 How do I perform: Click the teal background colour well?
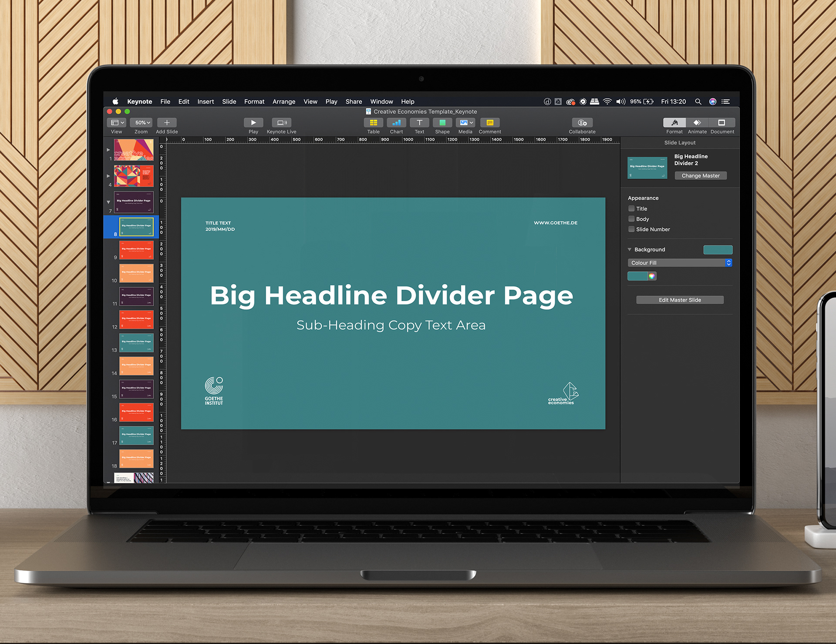point(718,250)
